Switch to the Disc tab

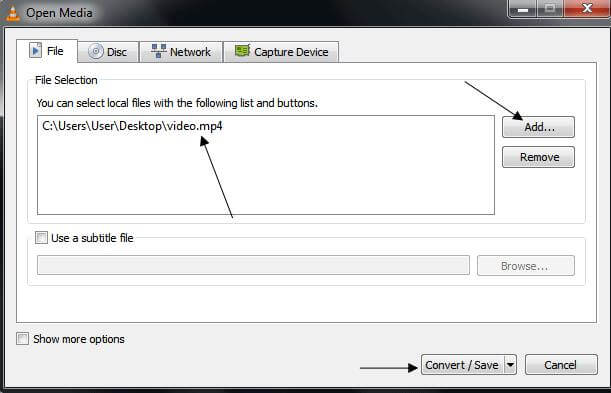tap(108, 52)
